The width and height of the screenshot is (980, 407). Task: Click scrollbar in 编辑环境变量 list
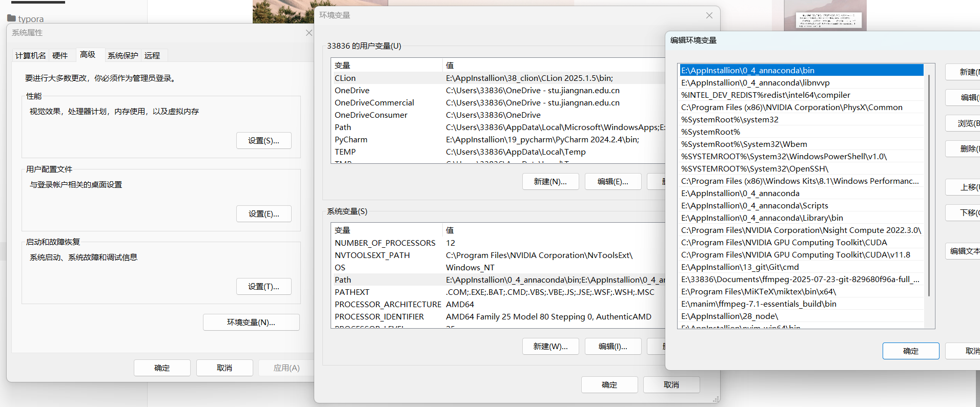(929, 185)
